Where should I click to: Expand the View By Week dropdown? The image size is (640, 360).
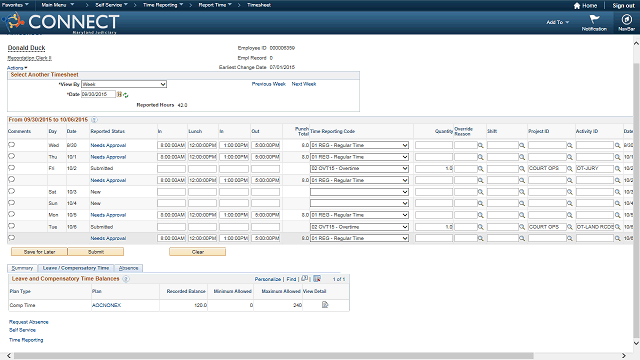pos(124,84)
